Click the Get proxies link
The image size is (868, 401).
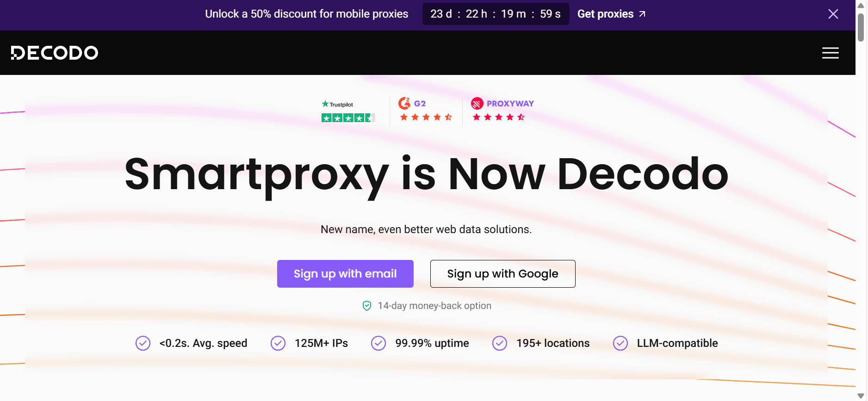pos(611,14)
